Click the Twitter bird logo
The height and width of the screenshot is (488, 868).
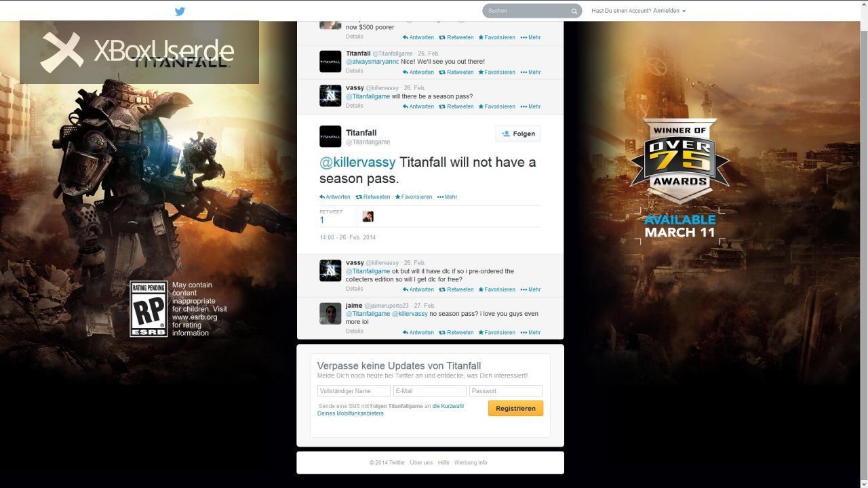pos(180,11)
